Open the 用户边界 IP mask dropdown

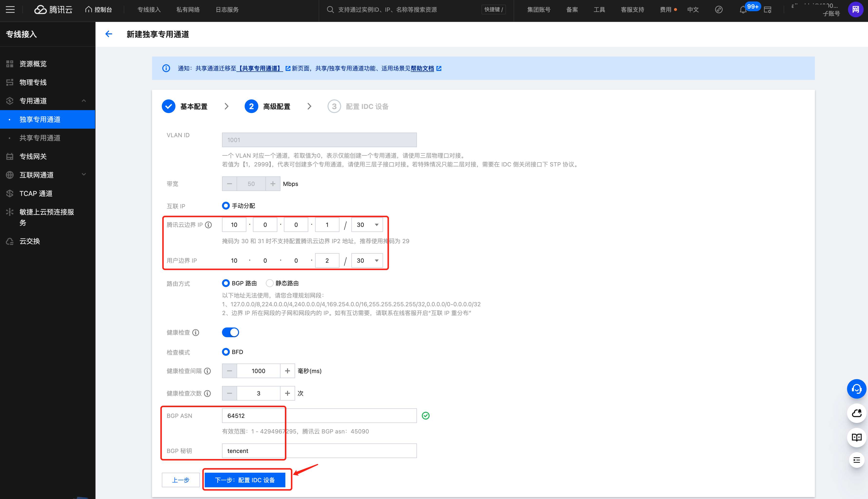click(367, 260)
